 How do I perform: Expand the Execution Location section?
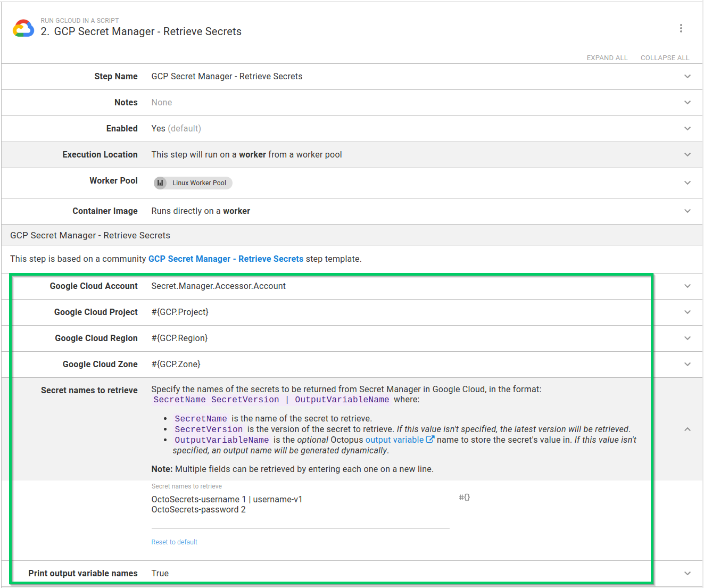click(687, 154)
